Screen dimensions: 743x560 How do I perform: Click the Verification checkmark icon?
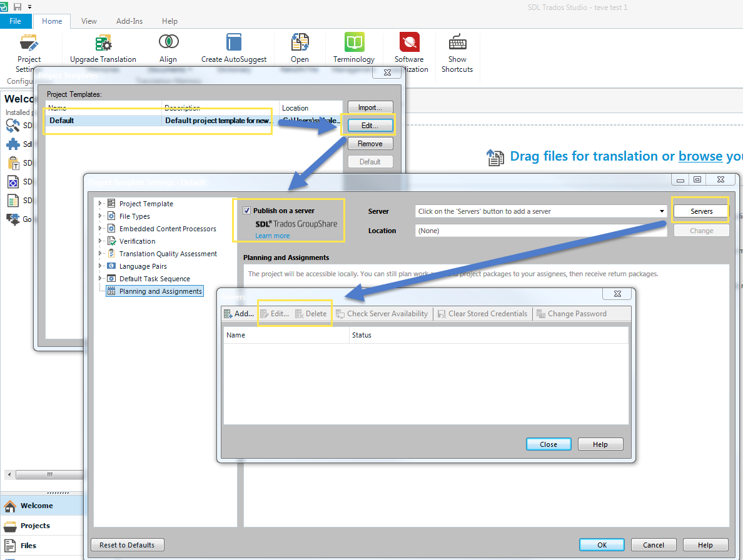click(x=111, y=241)
